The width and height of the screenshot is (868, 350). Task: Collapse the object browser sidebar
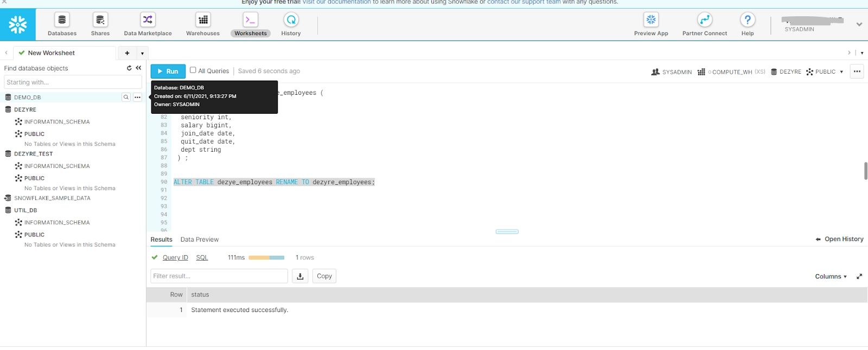click(x=138, y=68)
